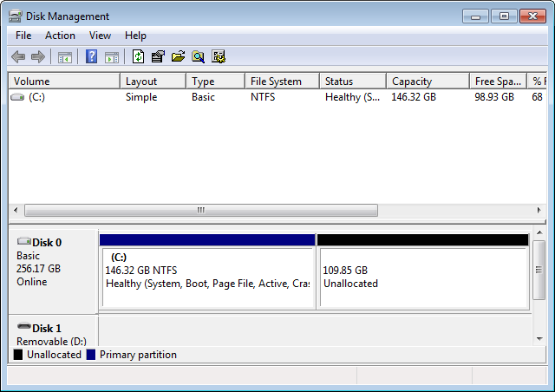Sort by the Capacity column header
The width and height of the screenshot is (555, 392).
pyautogui.click(x=428, y=82)
